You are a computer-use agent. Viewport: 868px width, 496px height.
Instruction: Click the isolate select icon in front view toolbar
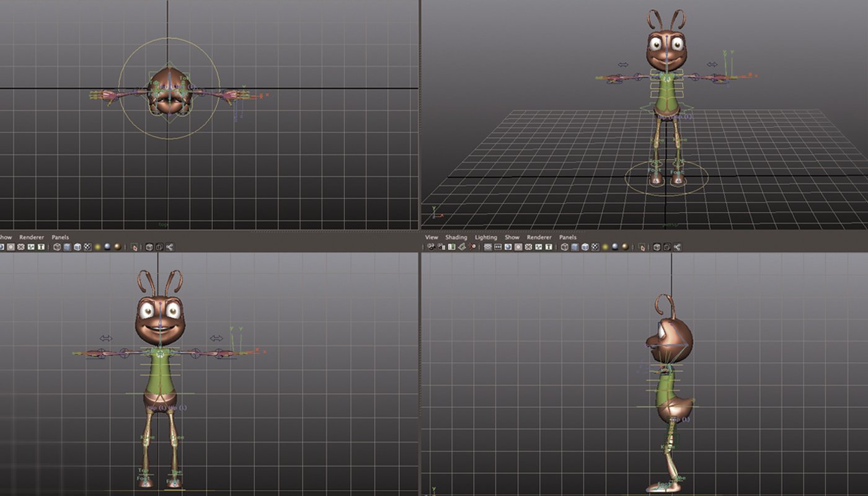(x=134, y=247)
